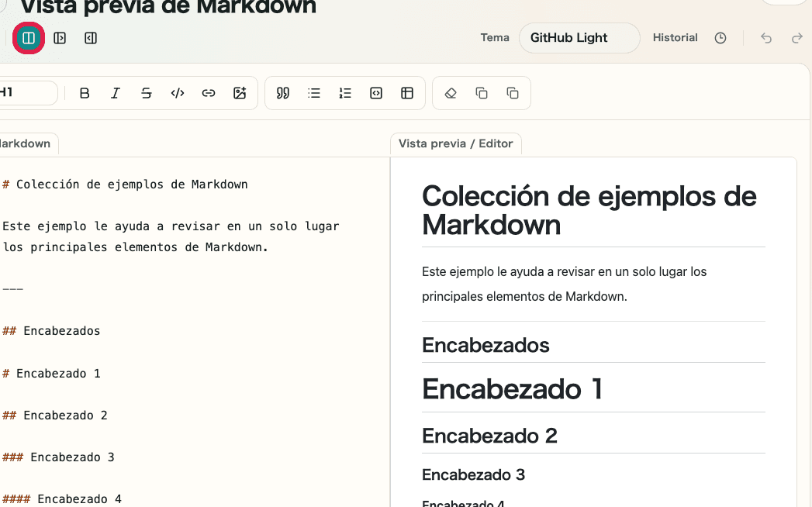Switch to the Vista previa / Editor tab

(455, 143)
